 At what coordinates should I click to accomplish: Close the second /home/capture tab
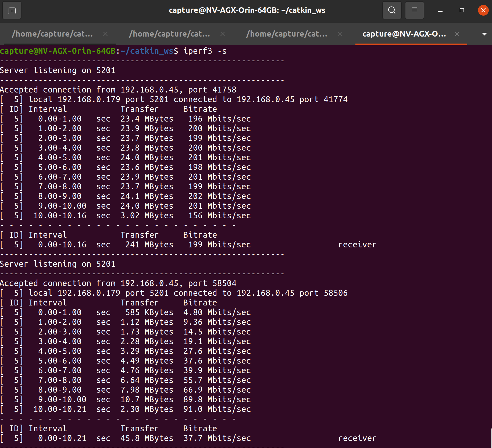click(223, 34)
